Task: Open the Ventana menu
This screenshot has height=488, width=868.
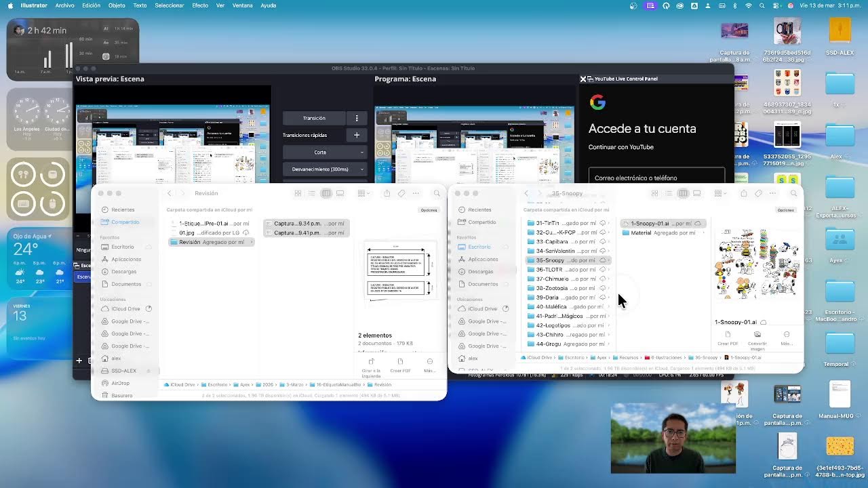Action: point(242,5)
